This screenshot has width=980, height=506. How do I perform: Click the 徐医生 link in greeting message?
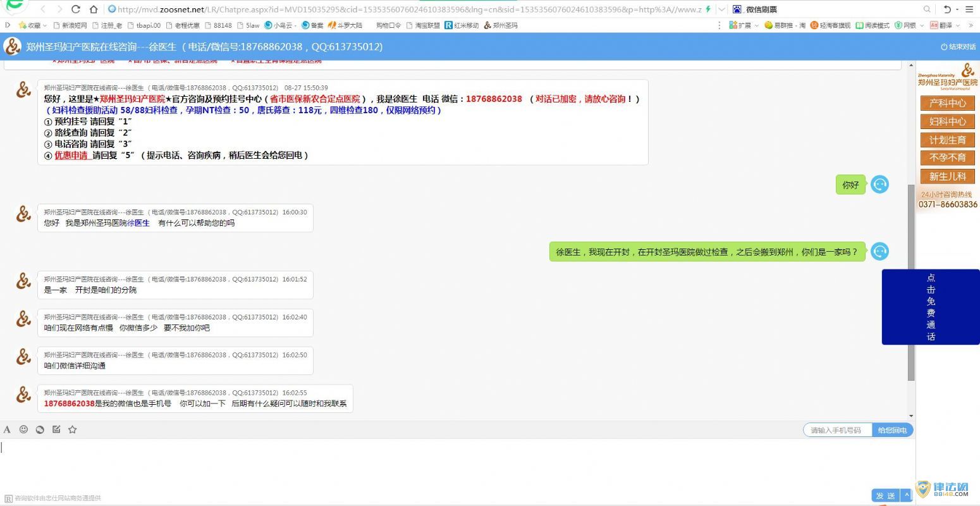click(138, 223)
